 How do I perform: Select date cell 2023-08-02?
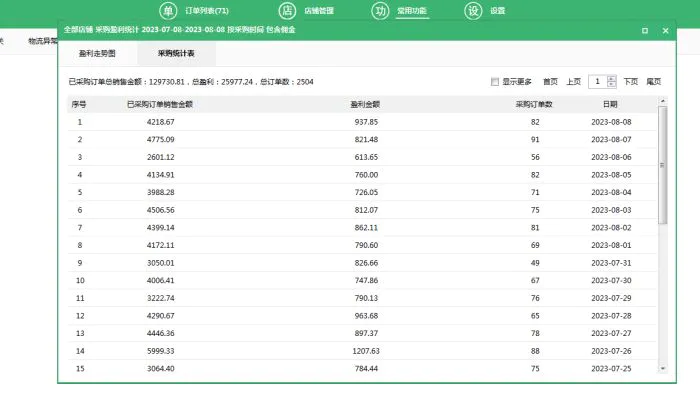pyautogui.click(x=611, y=228)
